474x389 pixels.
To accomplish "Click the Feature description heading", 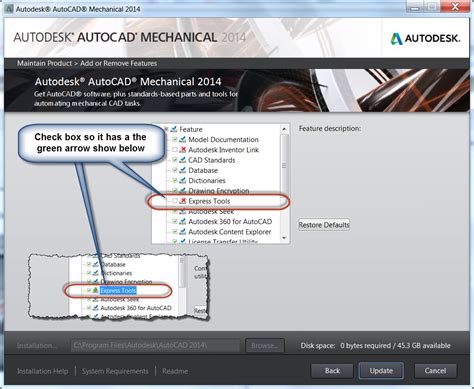I will 330,129.
